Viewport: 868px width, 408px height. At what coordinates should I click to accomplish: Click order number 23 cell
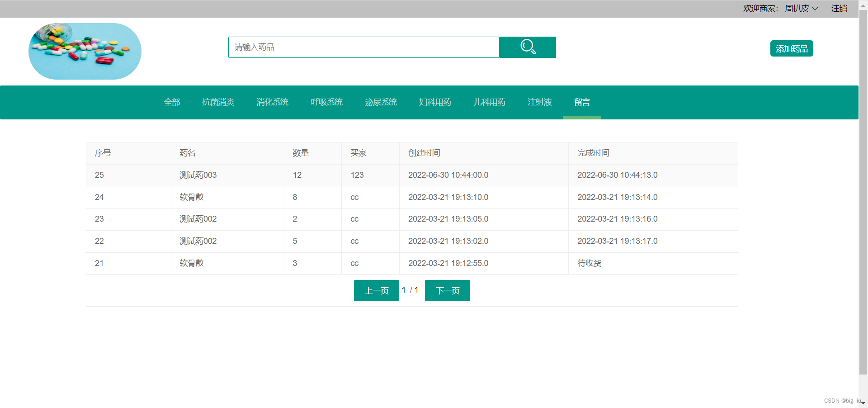coord(128,219)
